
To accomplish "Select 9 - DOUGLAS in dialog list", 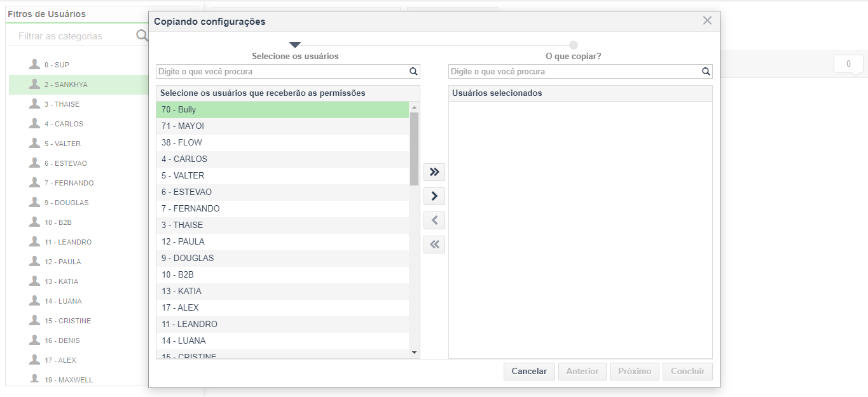I will click(282, 259).
